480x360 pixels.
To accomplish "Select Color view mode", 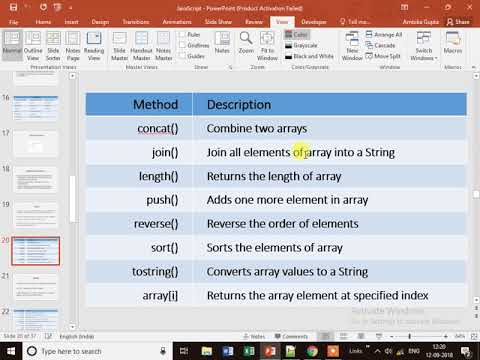I will pyautogui.click(x=296, y=34).
